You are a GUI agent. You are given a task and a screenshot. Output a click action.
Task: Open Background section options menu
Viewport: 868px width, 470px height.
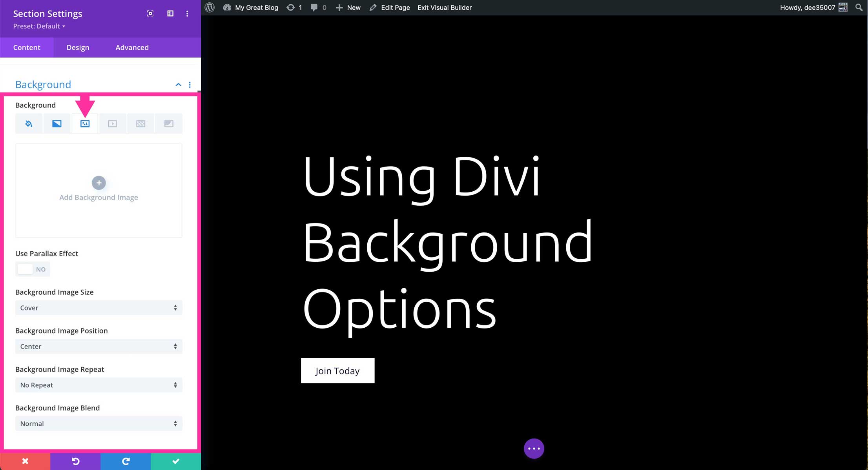coord(190,85)
